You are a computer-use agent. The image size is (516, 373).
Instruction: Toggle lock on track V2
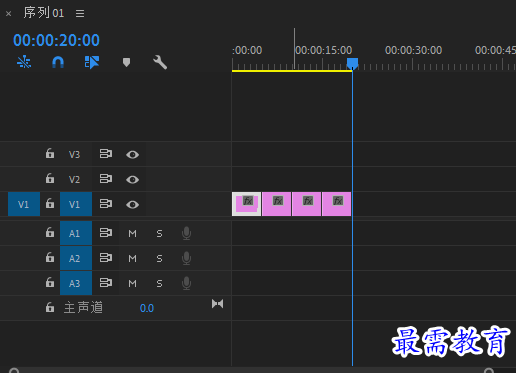(50, 178)
